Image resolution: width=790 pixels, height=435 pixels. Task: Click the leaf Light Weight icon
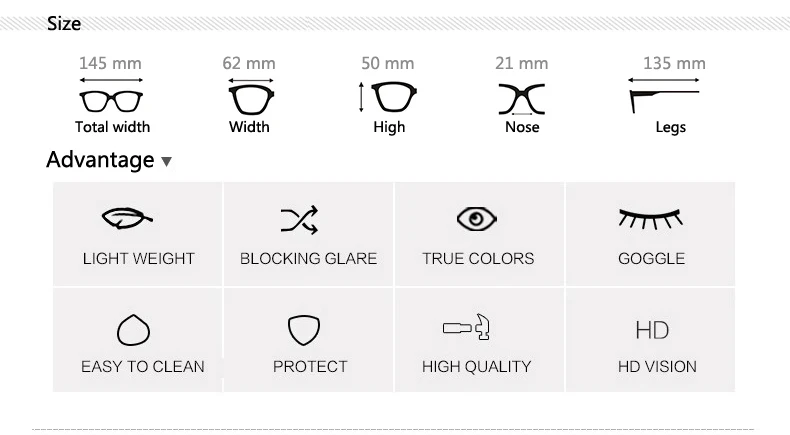[x=127, y=217]
